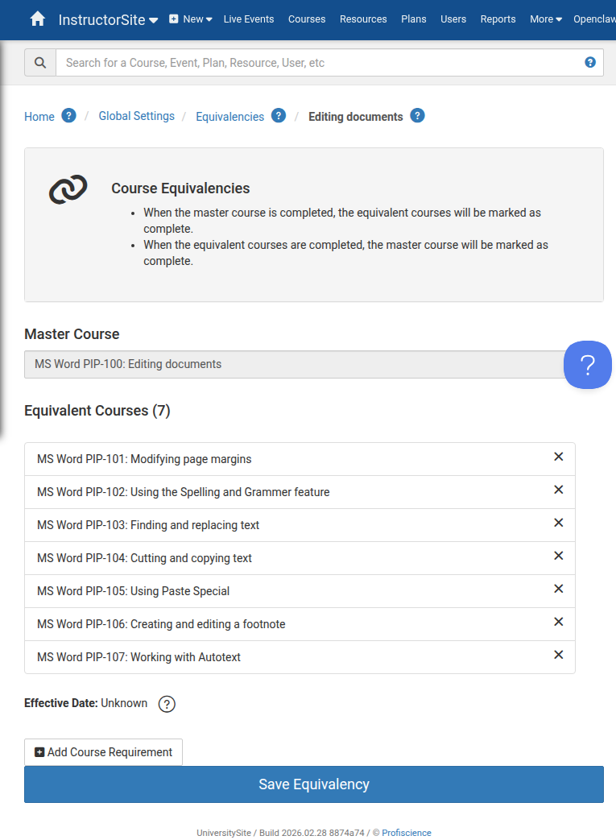
Task: Open the InstructorSite dropdown menu
Action: (108, 20)
